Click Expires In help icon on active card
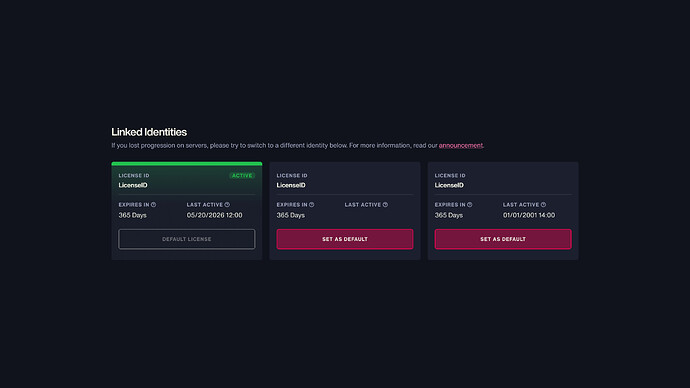Viewport: 690px width, 388px height. 154,205
